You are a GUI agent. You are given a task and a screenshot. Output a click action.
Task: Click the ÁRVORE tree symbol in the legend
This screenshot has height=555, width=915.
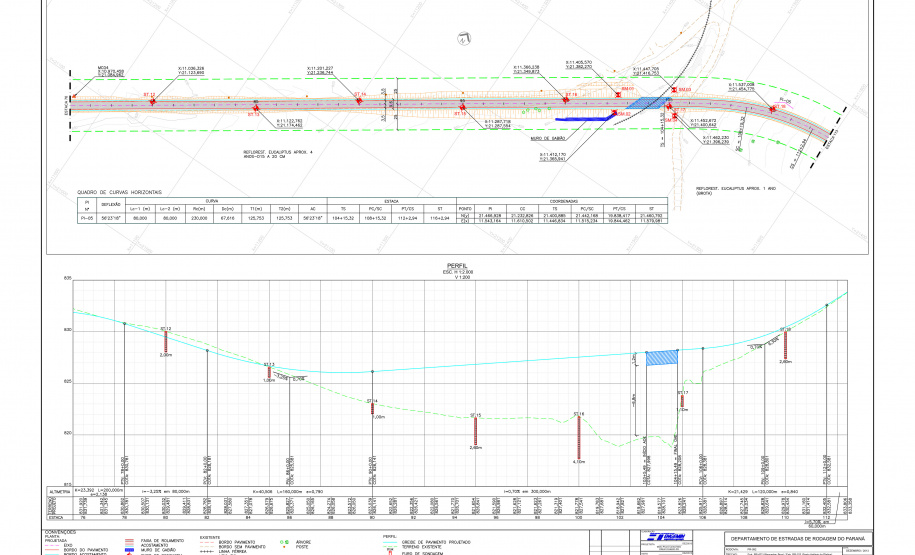pyautogui.click(x=285, y=543)
